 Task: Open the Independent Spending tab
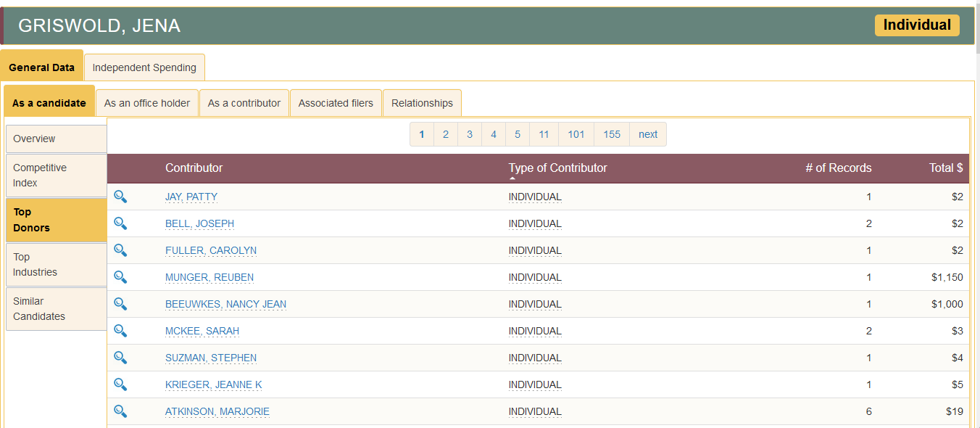144,67
